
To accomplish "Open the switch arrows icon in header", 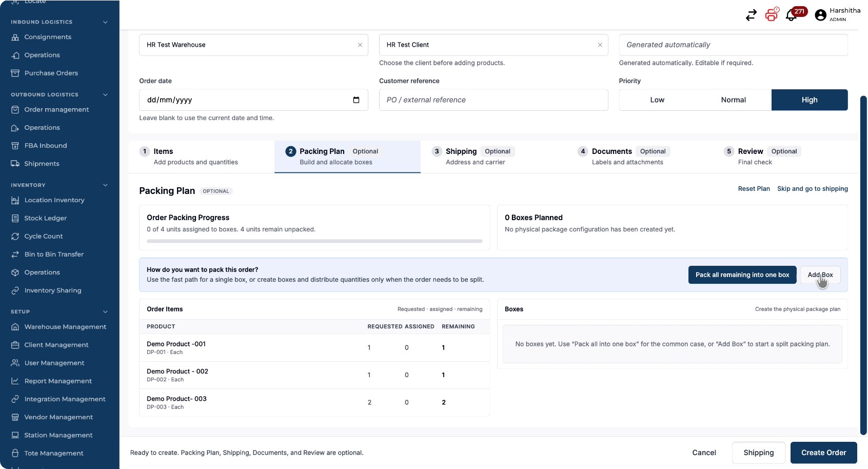I will pos(751,15).
